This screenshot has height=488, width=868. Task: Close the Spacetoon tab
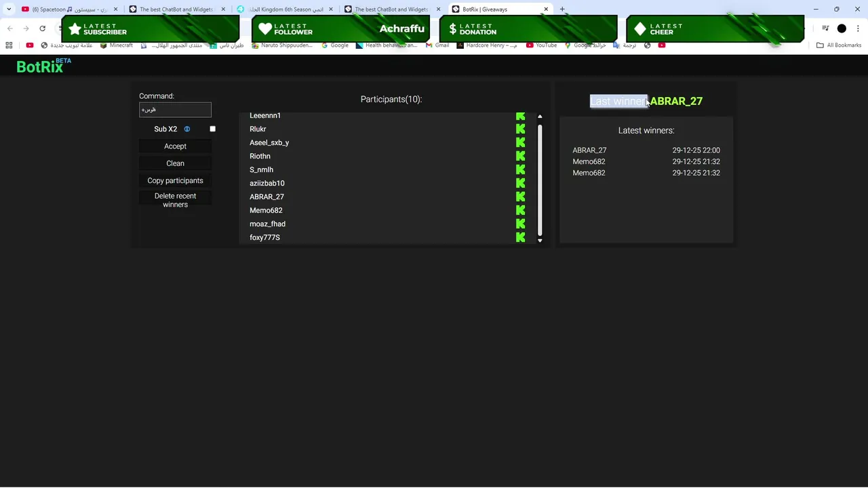(x=115, y=9)
